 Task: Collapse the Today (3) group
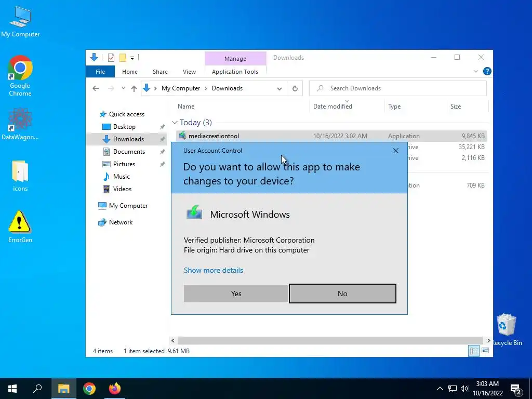tap(175, 123)
